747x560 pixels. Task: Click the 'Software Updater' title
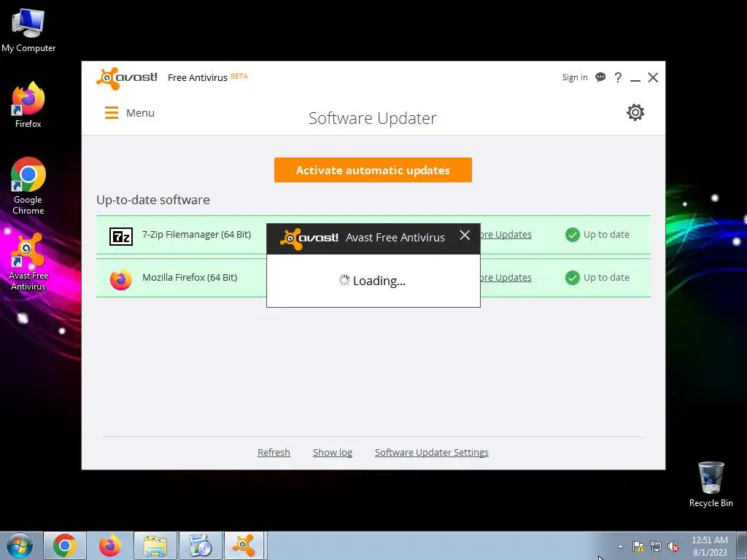[x=373, y=118]
